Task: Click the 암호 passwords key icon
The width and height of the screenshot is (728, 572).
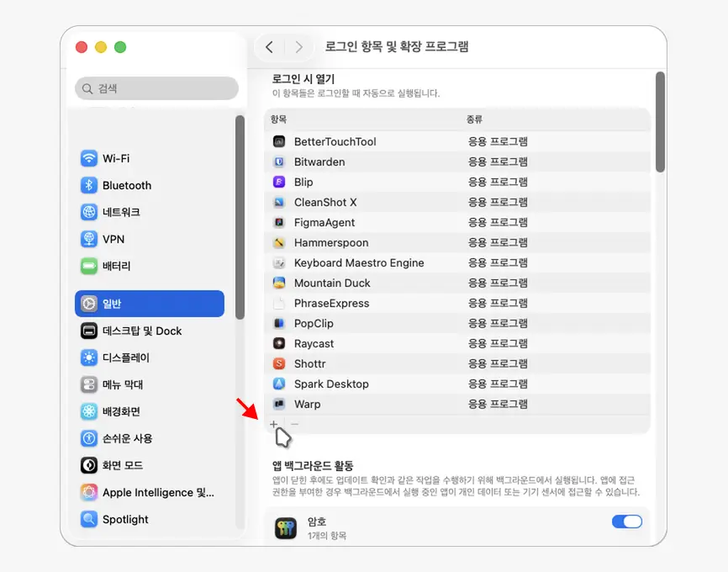Action: [x=286, y=528]
